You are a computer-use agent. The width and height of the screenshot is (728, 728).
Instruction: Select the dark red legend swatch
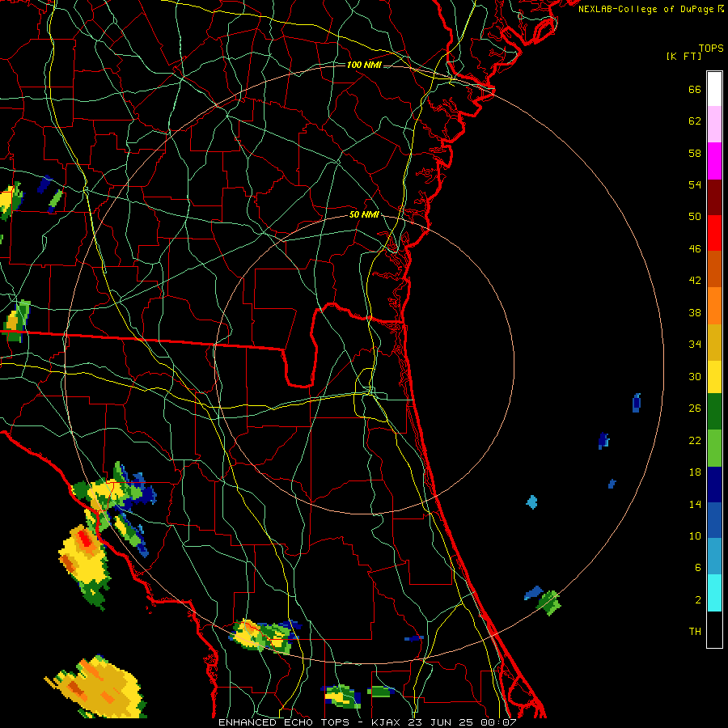(x=714, y=197)
